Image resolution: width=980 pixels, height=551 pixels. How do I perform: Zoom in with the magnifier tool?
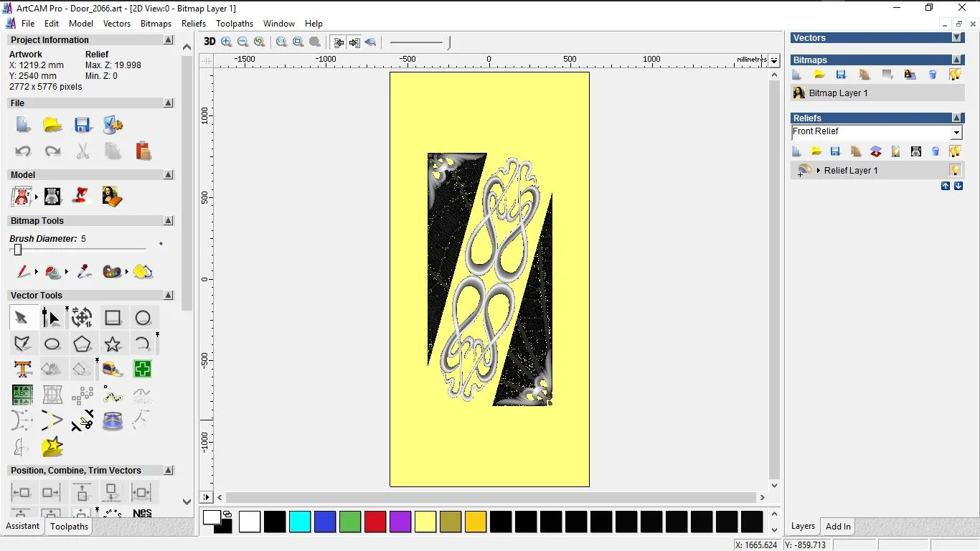pyautogui.click(x=226, y=42)
